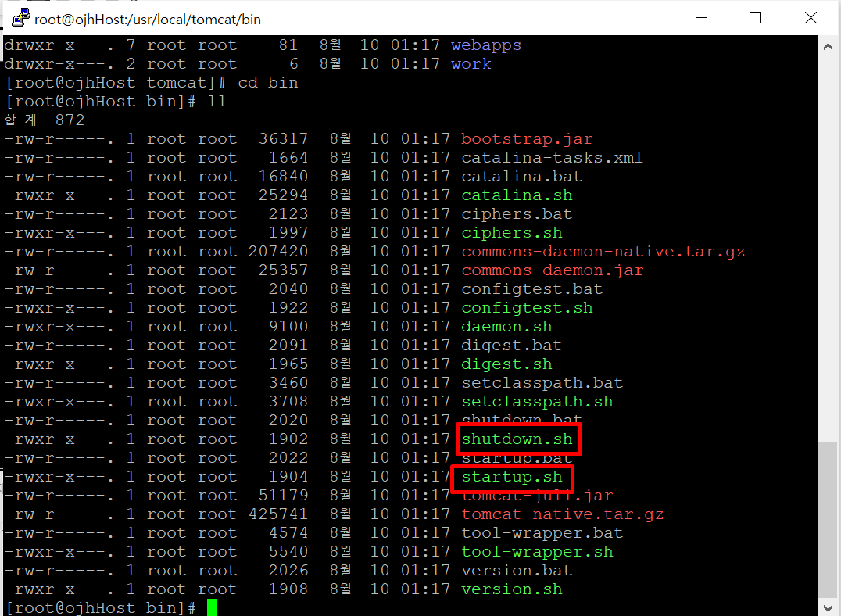Click the ciphers.bat file name
Viewport: 841px width, 616px height.
click(x=517, y=214)
